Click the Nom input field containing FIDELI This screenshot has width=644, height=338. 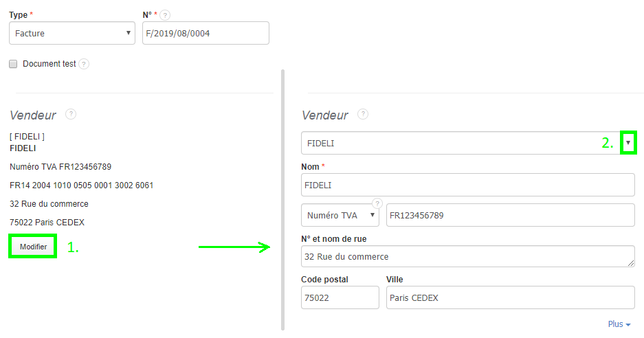coord(468,185)
